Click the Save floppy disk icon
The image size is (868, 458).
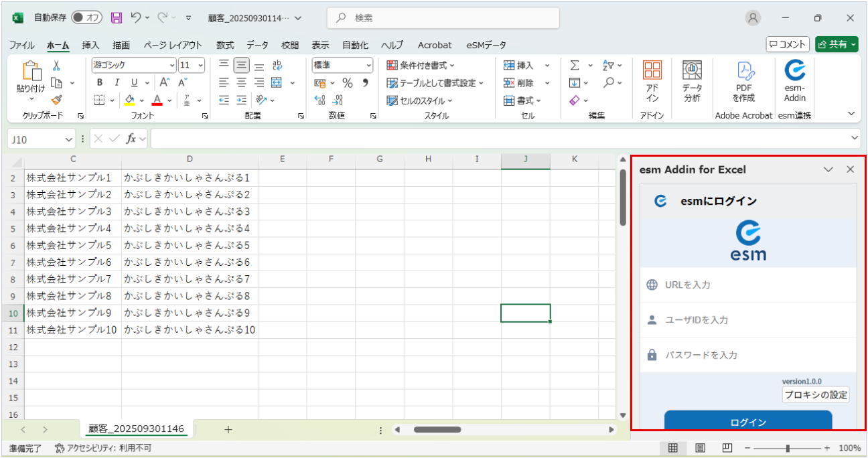click(117, 18)
